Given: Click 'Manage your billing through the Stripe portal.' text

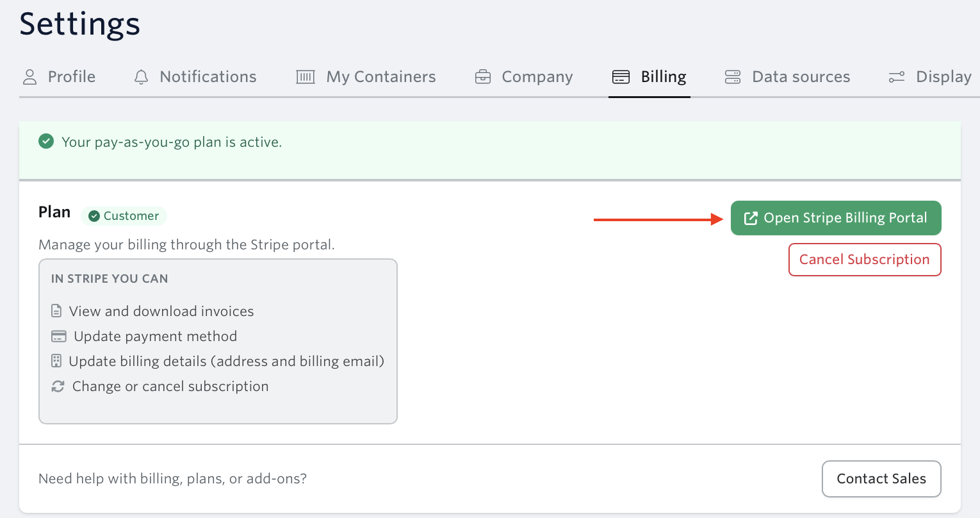Looking at the screenshot, I should coord(186,245).
